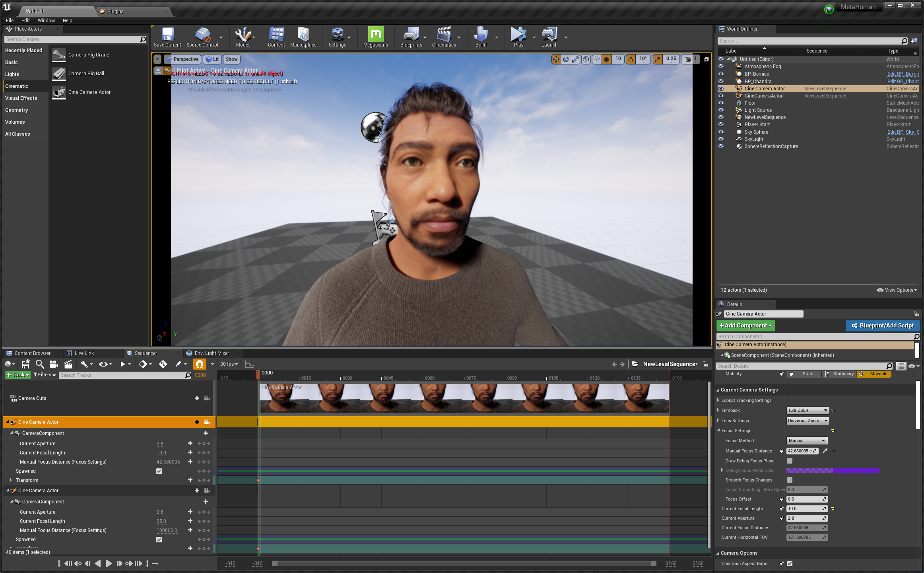Select the Cine Camera Actor placement icon
The width and height of the screenshot is (924, 573).
pos(59,92)
